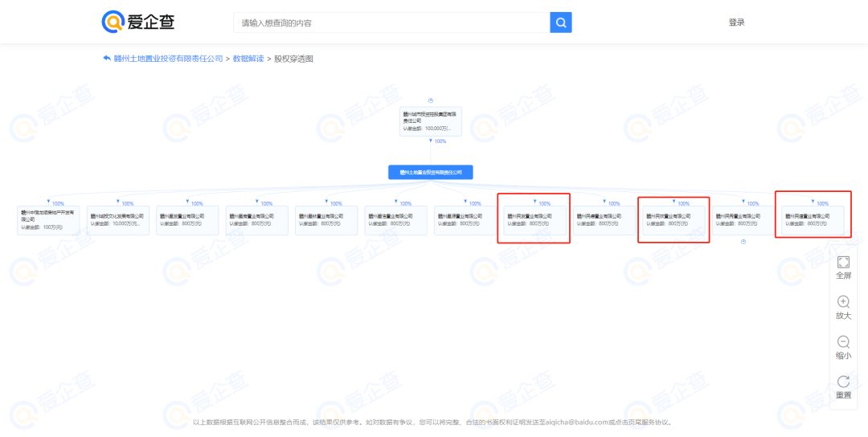Expand children below the 赣州民秀置业 node
Viewport: 868px width, 437px height.
(743, 242)
